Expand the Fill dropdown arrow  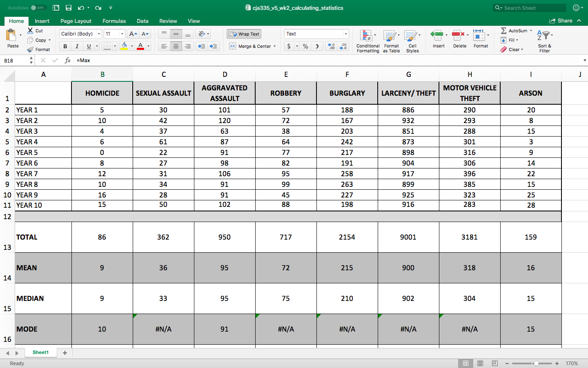pos(517,40)
